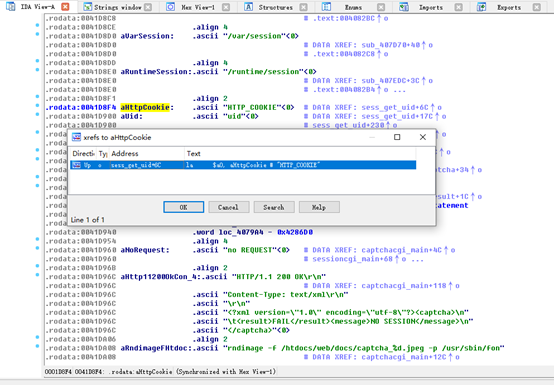Open the Strings window tab
554x385 pixels.
118,7
